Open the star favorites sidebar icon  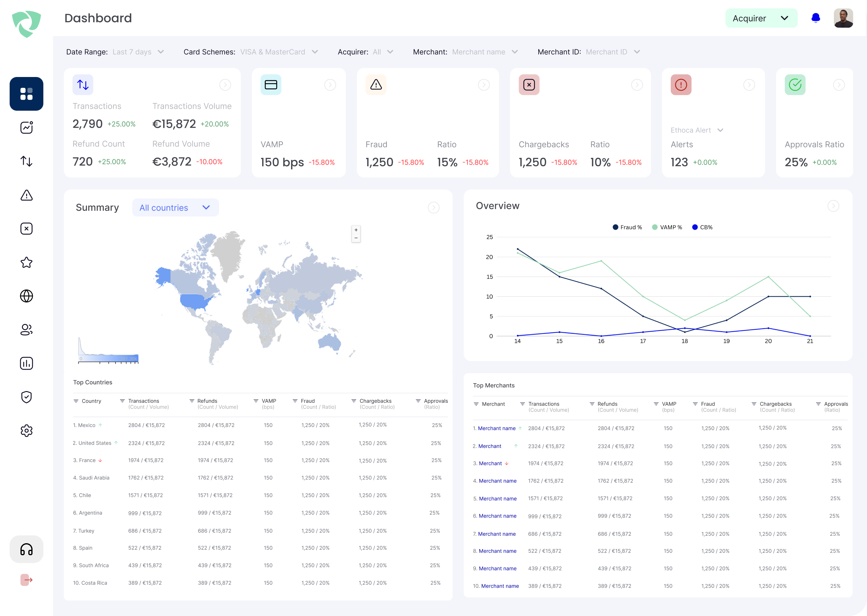click(x=26, y=262)
